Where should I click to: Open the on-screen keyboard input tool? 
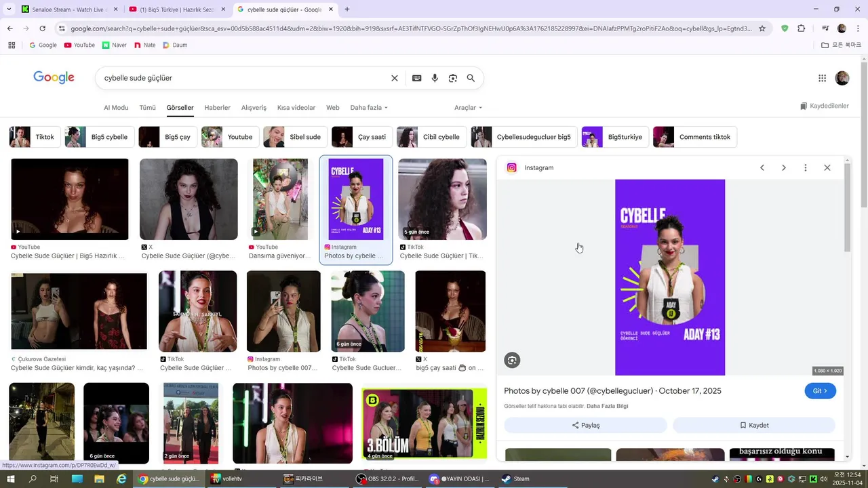[x=417, y=78]
